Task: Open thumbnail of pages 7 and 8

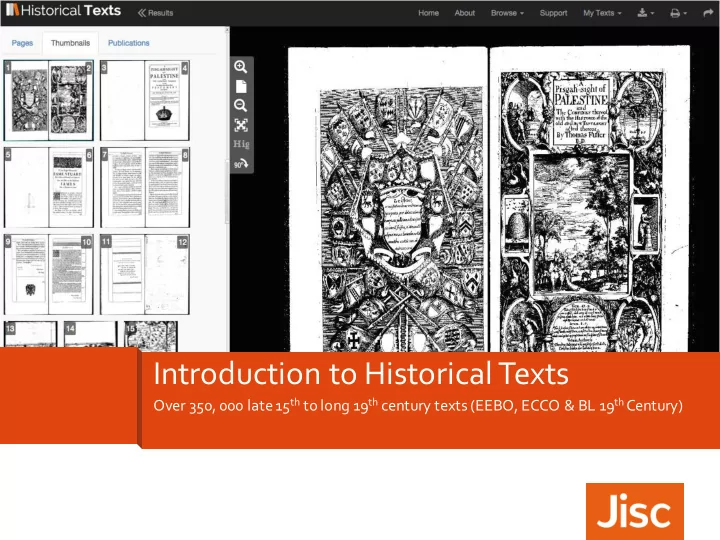Action: click(145, 187)
